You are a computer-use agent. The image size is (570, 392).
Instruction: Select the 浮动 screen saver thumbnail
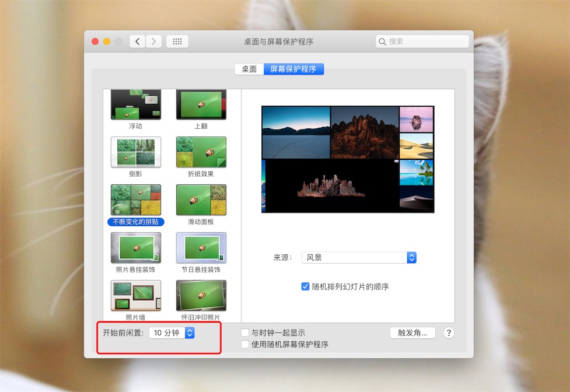(x=135, y=104)
